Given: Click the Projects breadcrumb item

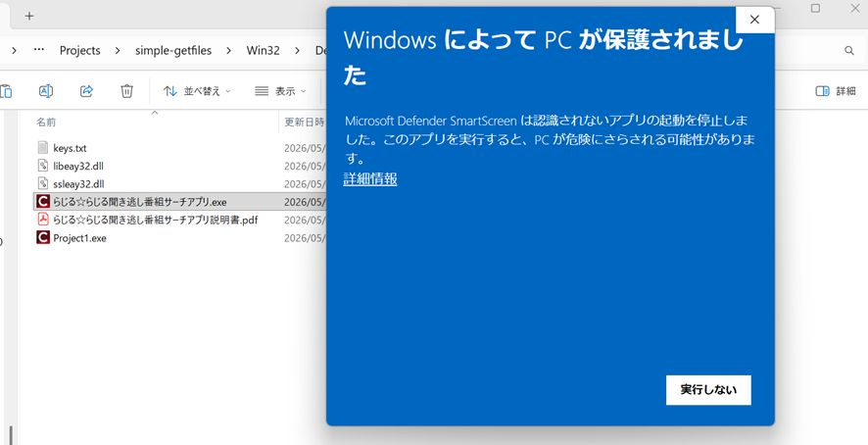Looking at the screenshot, I should click(79, 50).
